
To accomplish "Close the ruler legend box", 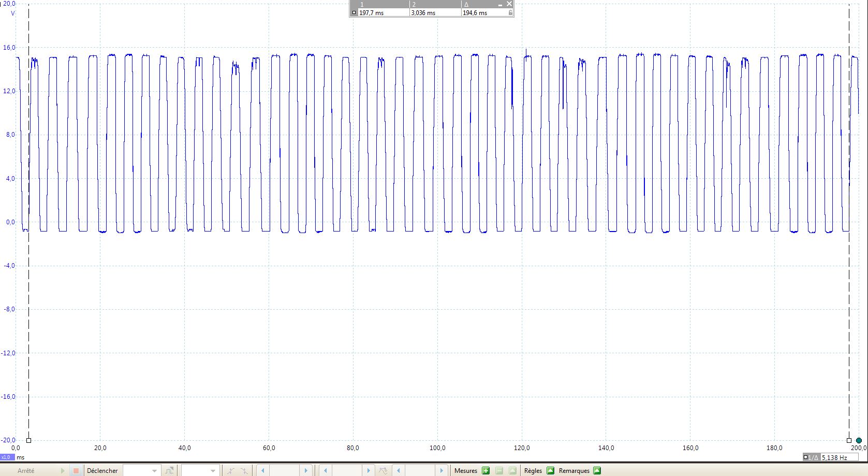I will (x=509, y=4).
